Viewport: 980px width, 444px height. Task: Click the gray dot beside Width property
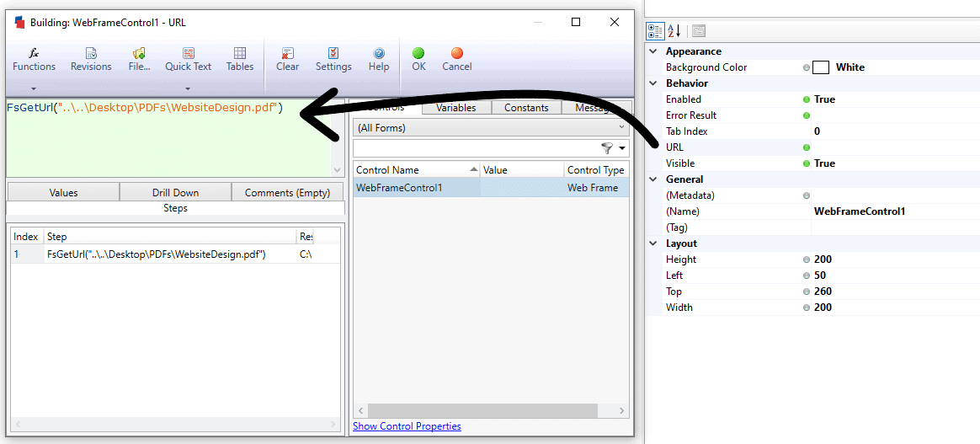807,308
